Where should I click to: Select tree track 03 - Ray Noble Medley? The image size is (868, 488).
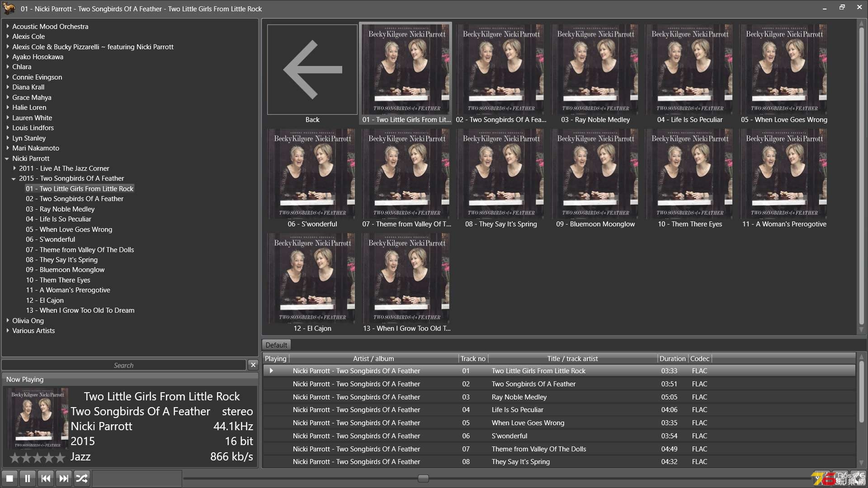tap(60, 209)
